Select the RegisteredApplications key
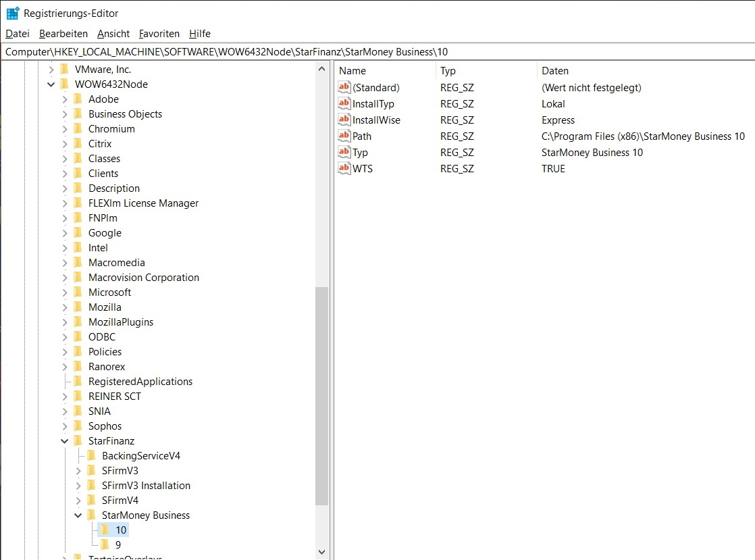This screenshot has width=755, height=560. pos(140,382)
